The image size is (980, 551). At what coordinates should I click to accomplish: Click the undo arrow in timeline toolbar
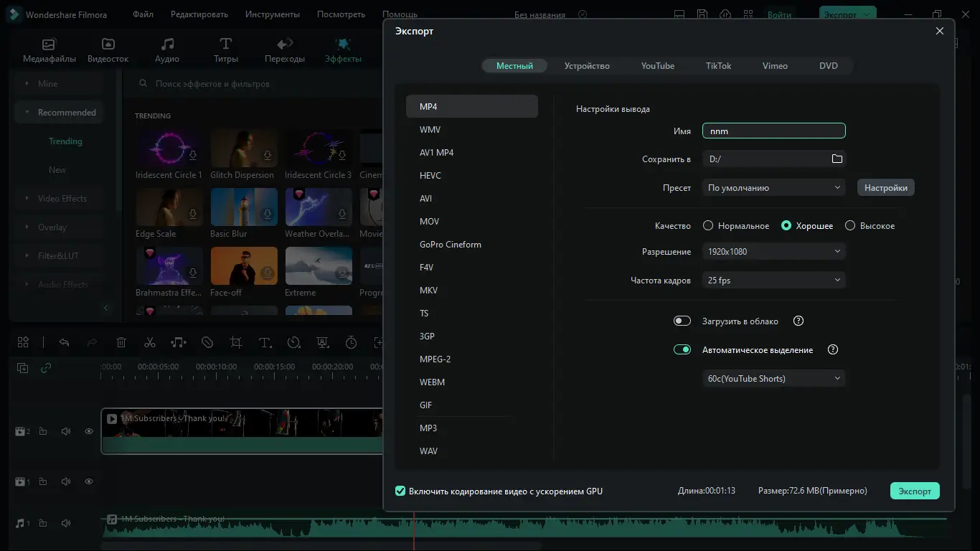click(x=64, y=343)
